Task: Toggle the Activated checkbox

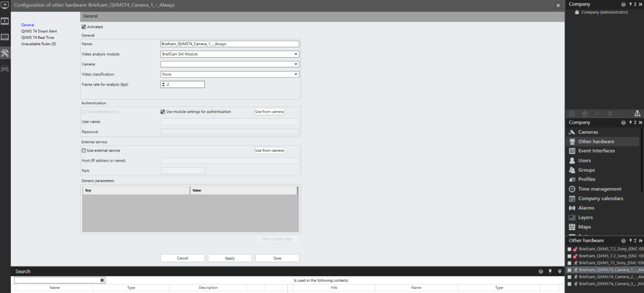Action: tap(84, 27)
